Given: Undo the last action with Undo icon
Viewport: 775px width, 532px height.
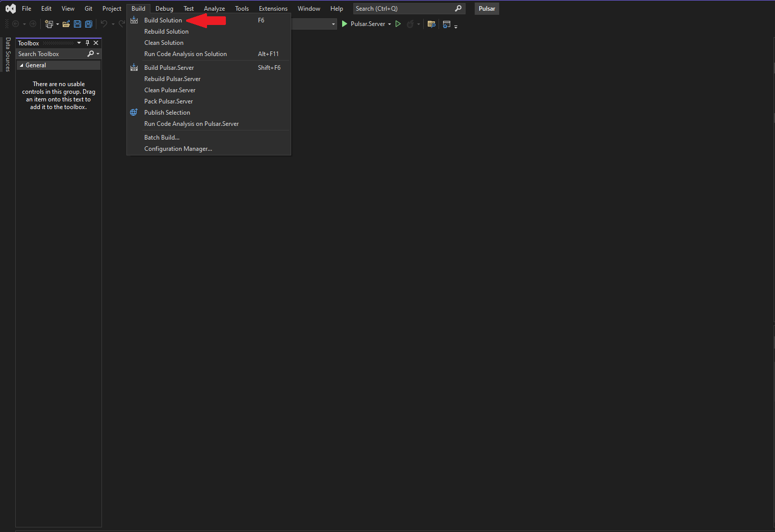Looking at the screenshot, I should [104, 24].
